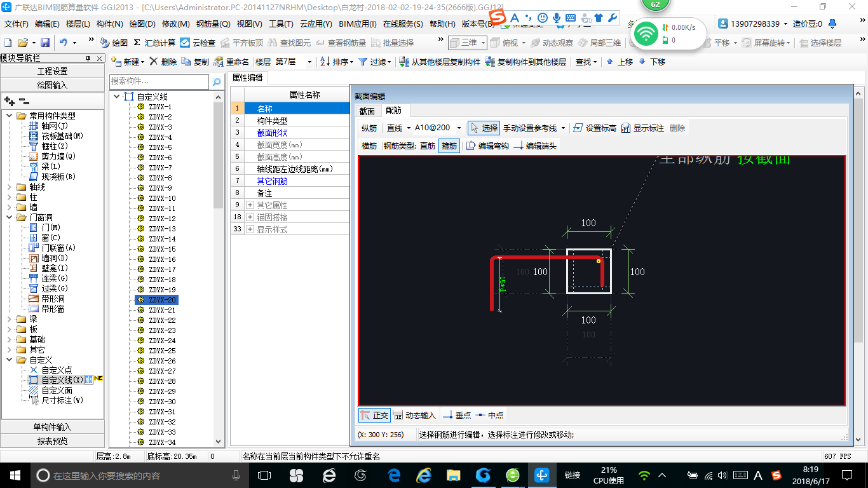The height and width of the screenshot is (488, 868).
Task: Start 云检查 cloud check
Action: point(198,43)
